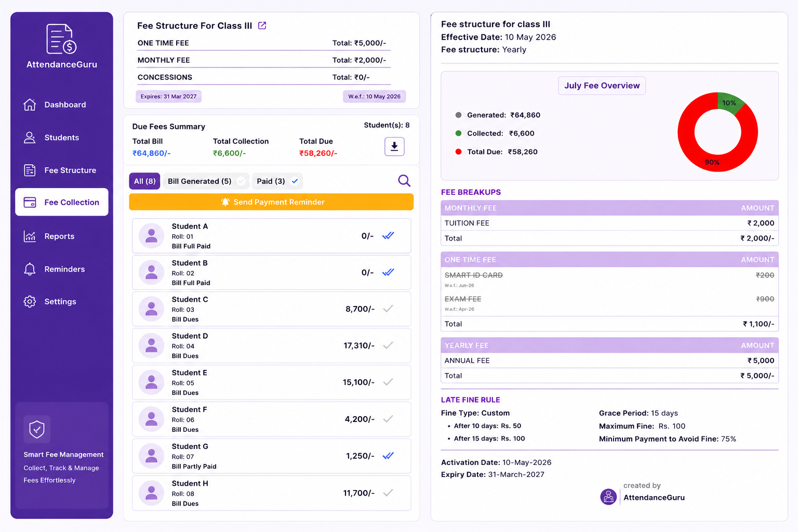The image size is (798, 532).
Task: Click Total Collection ₹6,600/- value
Action: coord(229,153)
